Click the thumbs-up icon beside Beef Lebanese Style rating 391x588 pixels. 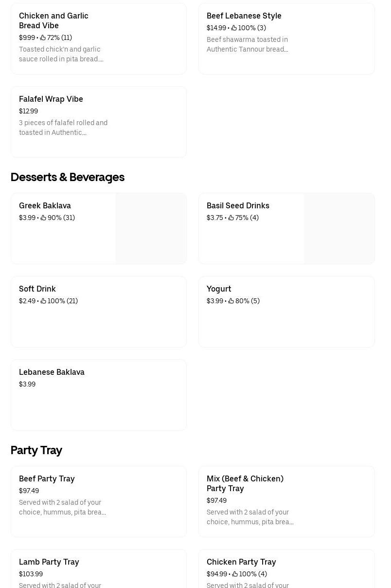click(x=234, y=28)
